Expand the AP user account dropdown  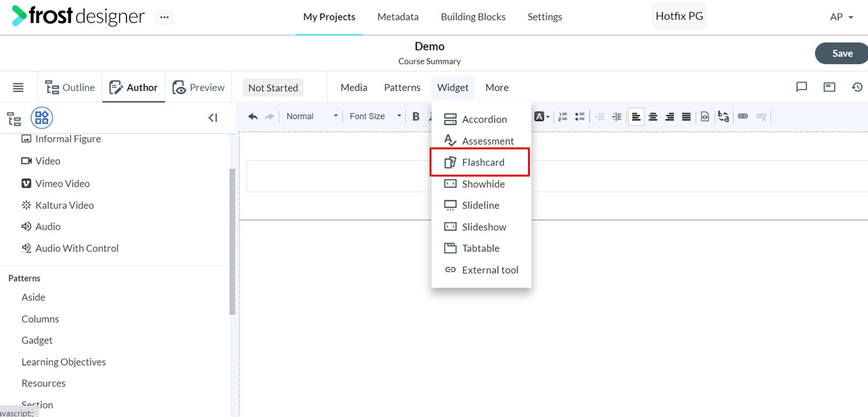[841, 17]
